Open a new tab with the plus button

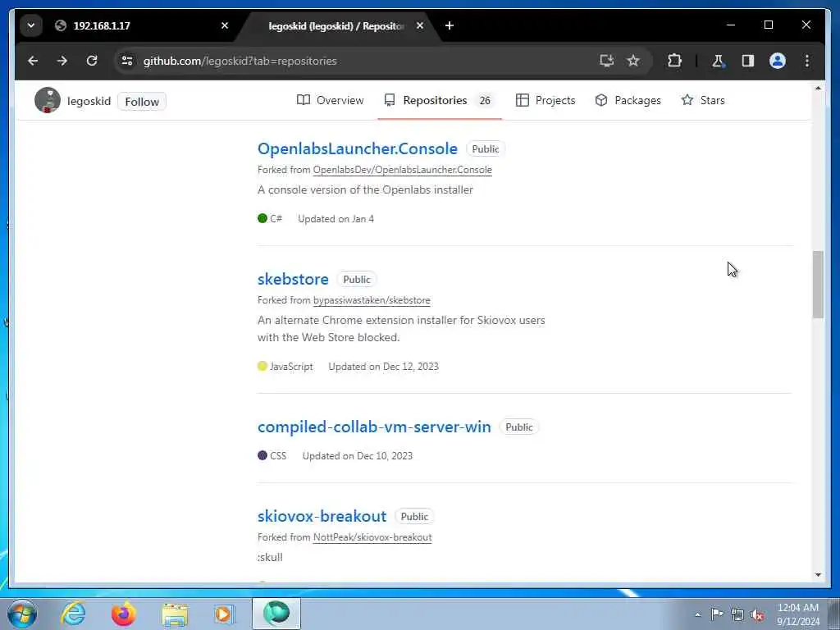click(x=450, y=25)
